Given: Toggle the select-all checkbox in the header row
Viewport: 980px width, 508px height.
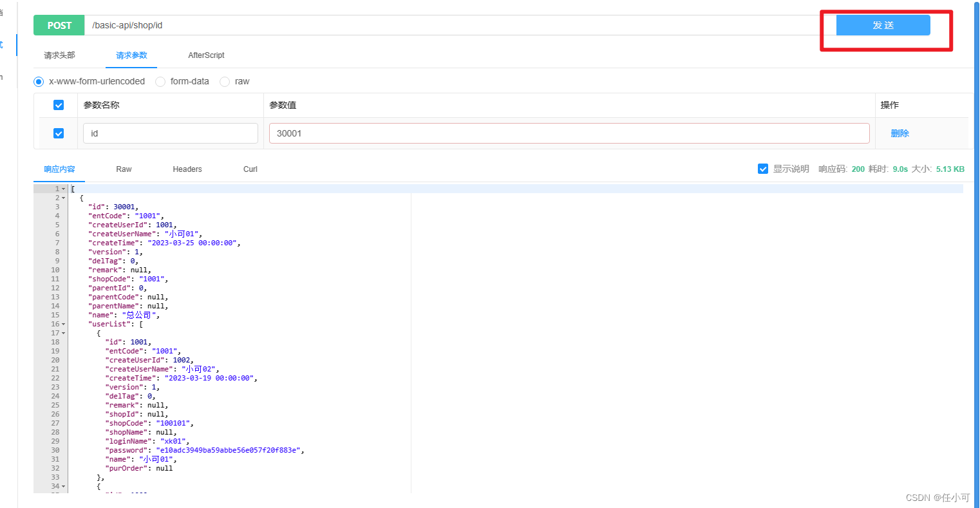Looking at the screenshot, I should pos(59,105).
